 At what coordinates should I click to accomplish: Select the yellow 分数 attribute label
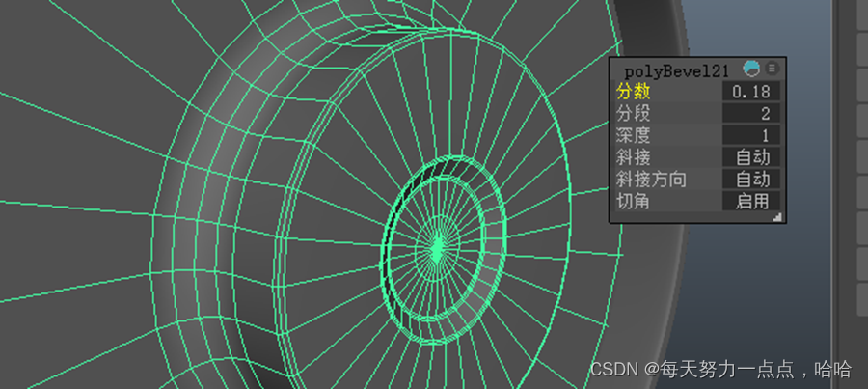634,91
